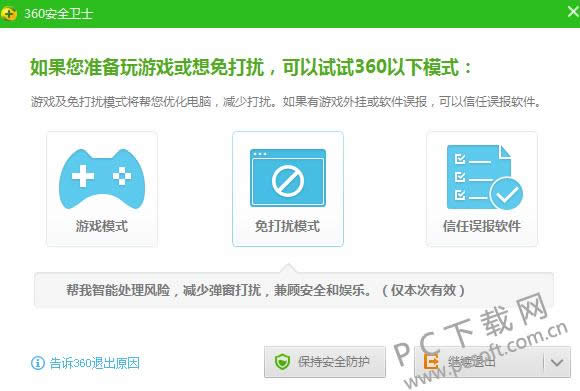
Task: Click the 继续退出 button
Action: coord(479,362)
